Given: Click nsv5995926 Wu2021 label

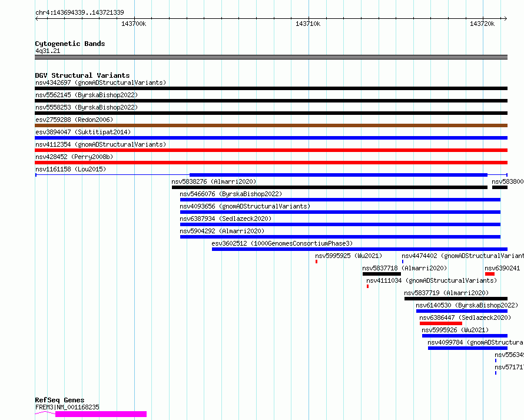Looking at the screenshot, I should point(455,330).
